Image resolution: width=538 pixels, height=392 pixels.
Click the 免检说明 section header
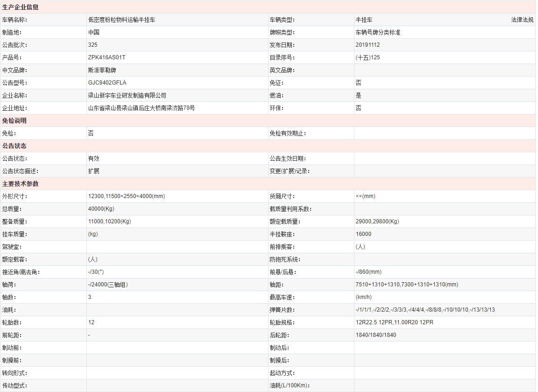14,121
